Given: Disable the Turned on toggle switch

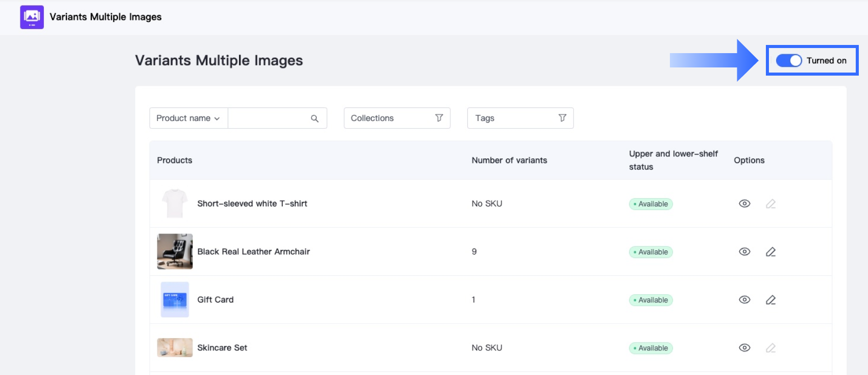Looking at the screenshot, I should tap(788, 60).
